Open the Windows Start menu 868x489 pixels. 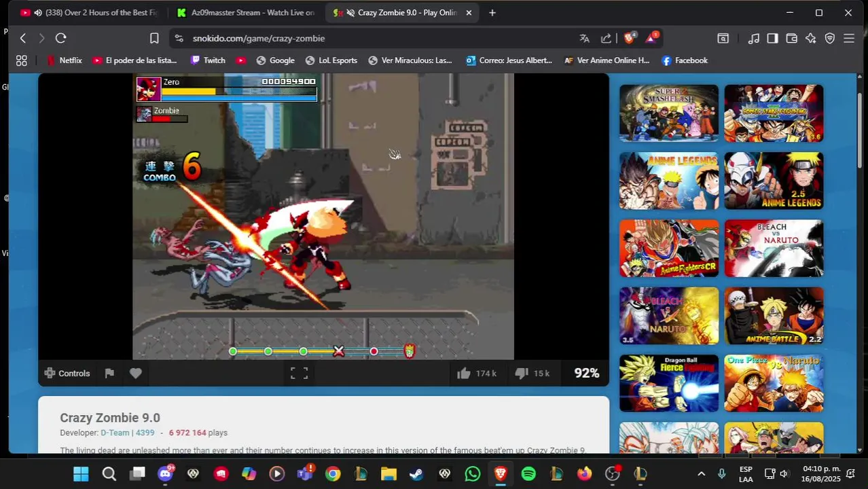(x=81, y=473)
